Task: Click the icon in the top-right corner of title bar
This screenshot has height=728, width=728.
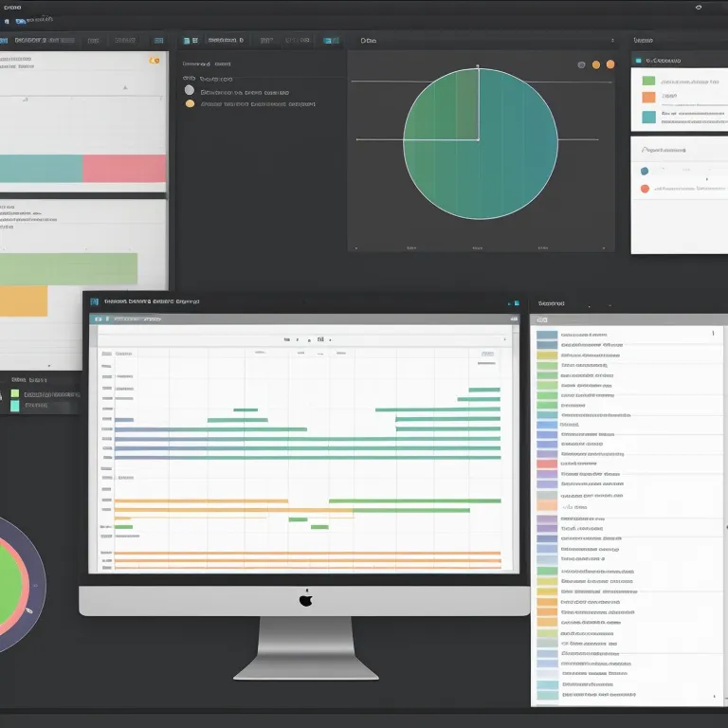Action: (x=699, y=8)
